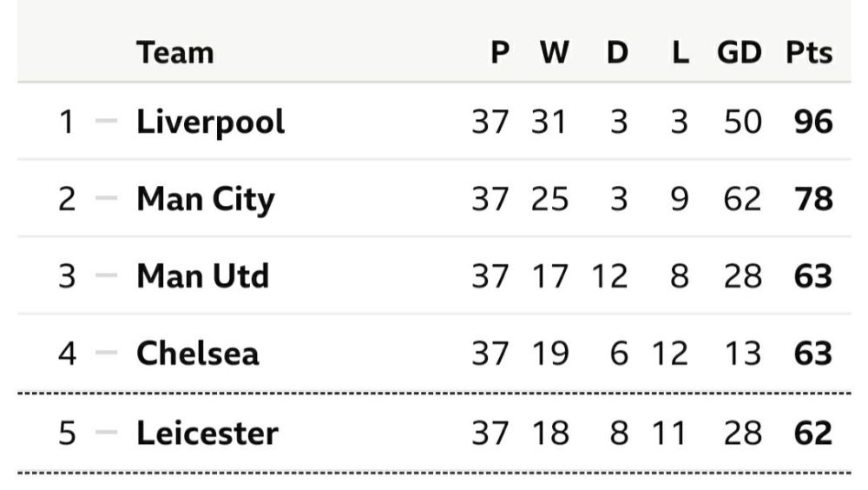
Task: Click the Leicester team name
Action: 207,432
